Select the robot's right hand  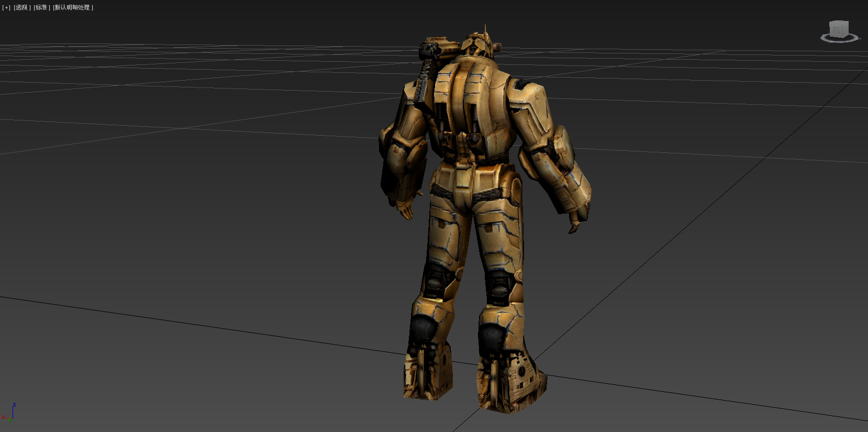pyautogui.click(x=574, y=226)
